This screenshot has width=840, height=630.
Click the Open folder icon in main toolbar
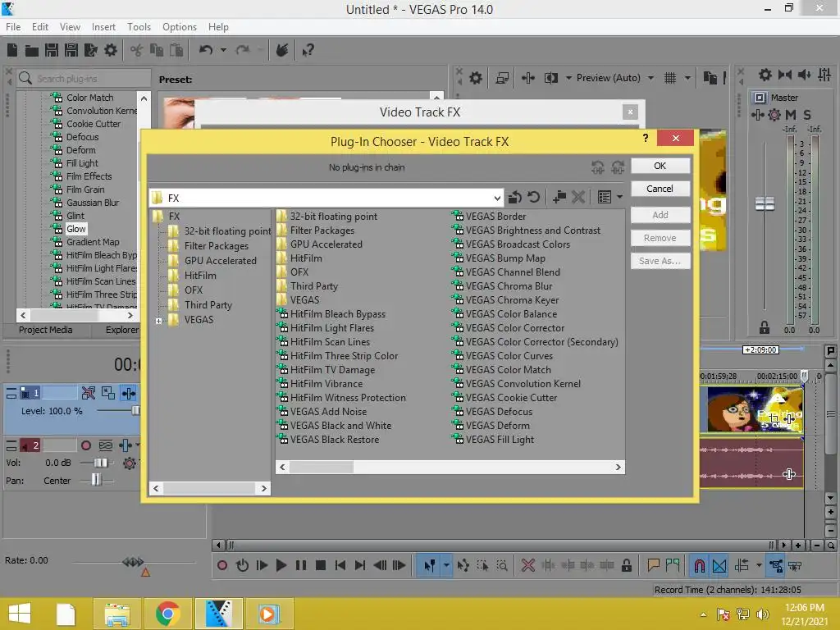[32, 50]
